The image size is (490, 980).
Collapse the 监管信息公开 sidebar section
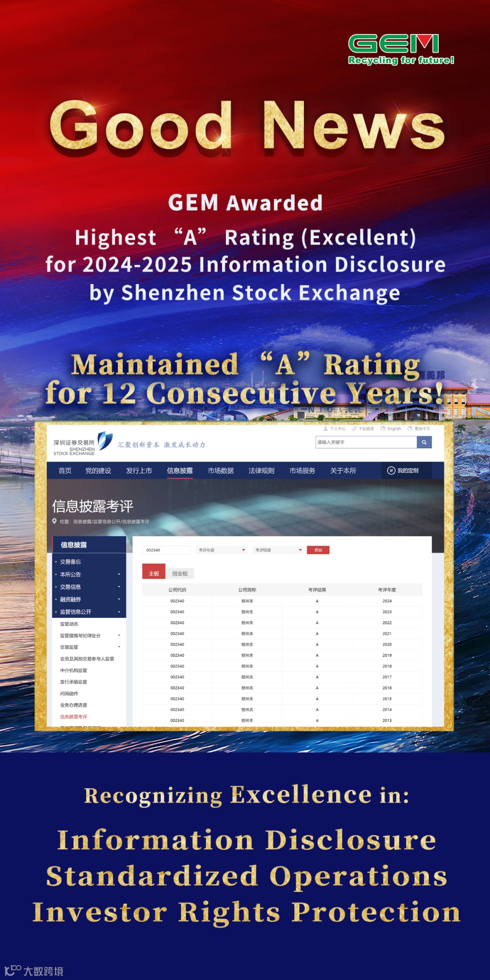pyautogui.click(x=89, y=612)
